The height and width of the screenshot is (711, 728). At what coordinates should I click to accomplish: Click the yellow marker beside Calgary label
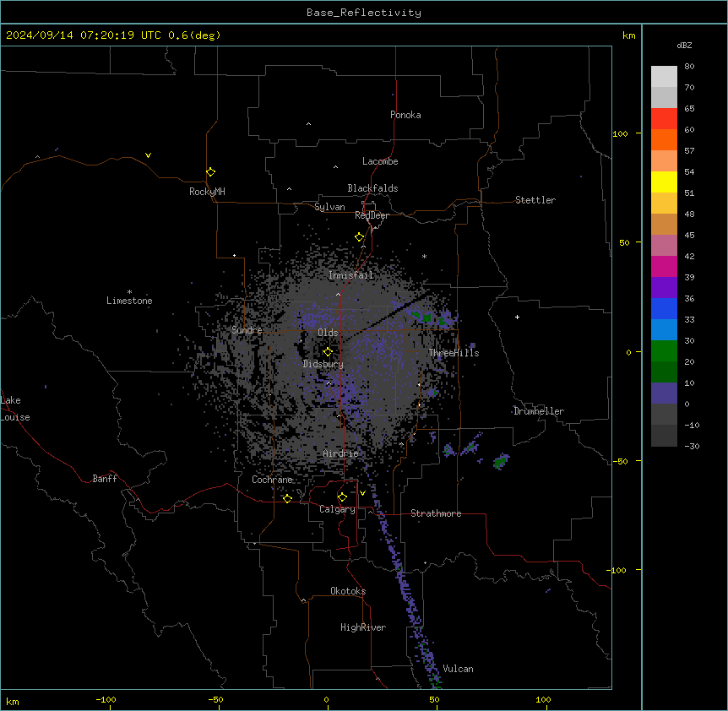[x=342, y=497]
